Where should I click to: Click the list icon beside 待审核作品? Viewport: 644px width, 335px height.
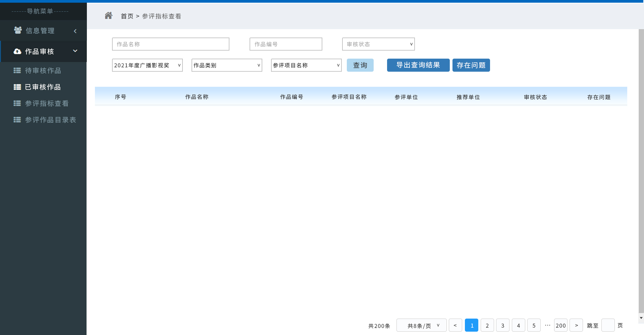[x=17, y=71]
